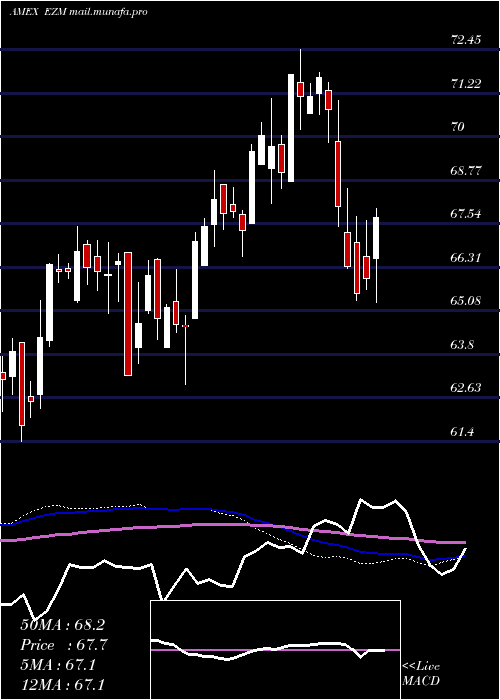Click the <<Live MACD label
Screen dimensions: 500x700
(x=421, y=674)
